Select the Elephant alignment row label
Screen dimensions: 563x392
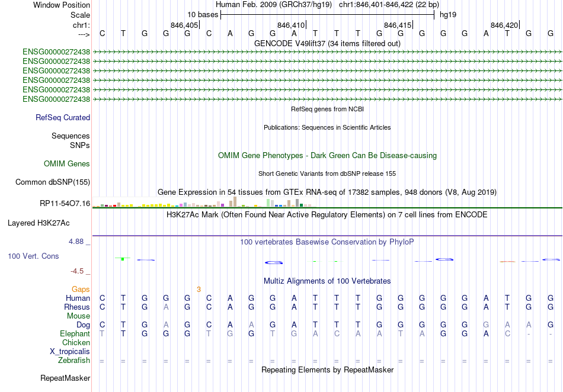(75, 333)
